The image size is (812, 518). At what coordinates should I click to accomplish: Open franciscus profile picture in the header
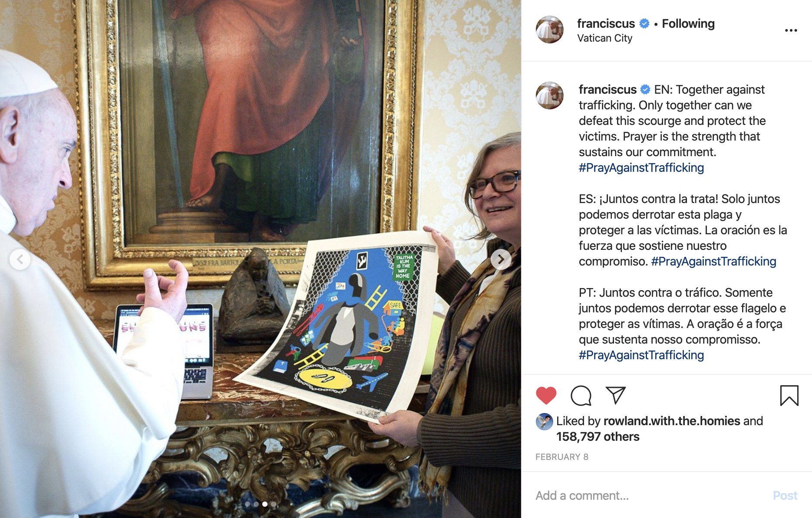click(x=549, y=30)
